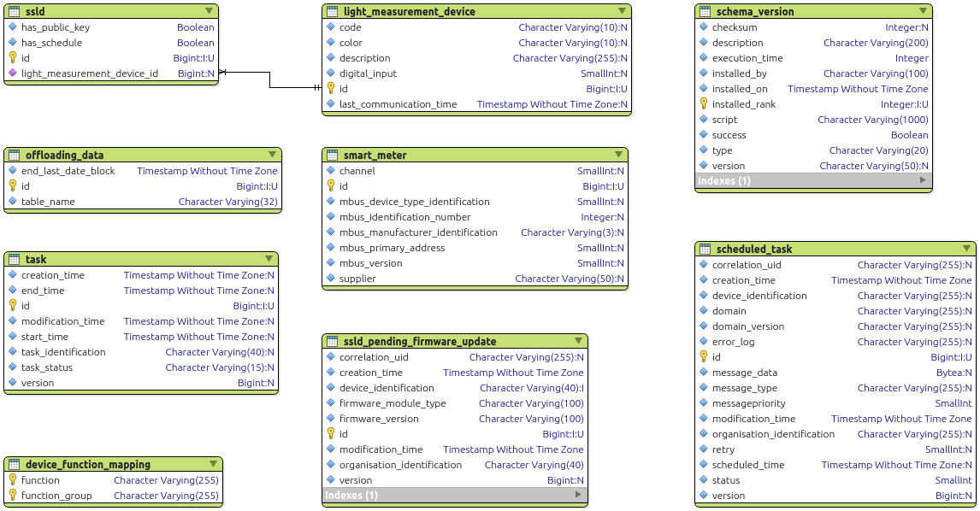Click the scheduled_task table header icon
This screenshot has height=511, width=980.
point(705,250)
